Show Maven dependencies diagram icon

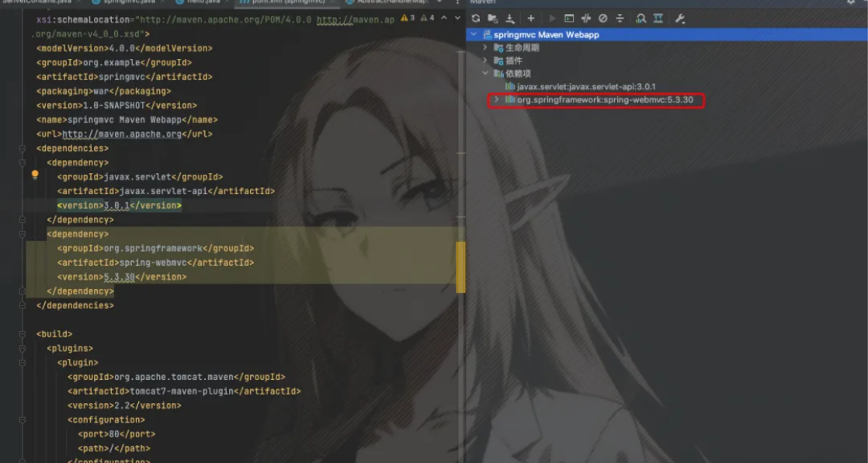coord(658,19)
